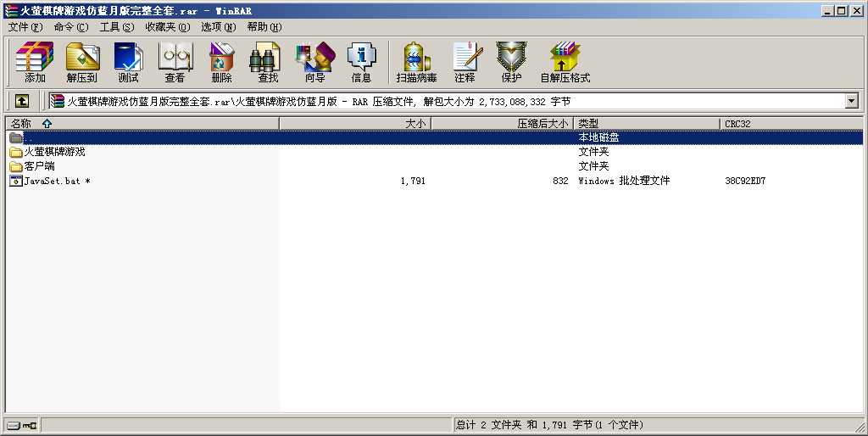Open the 命令(C) menu

click(71, 26)
